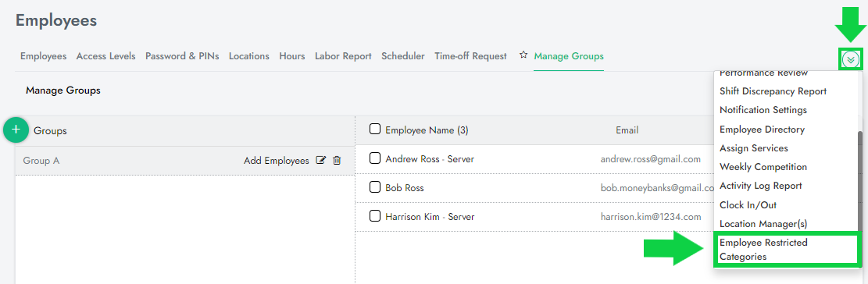
Task: Click the Employee Name (3) column header
Action: point(427,130)
